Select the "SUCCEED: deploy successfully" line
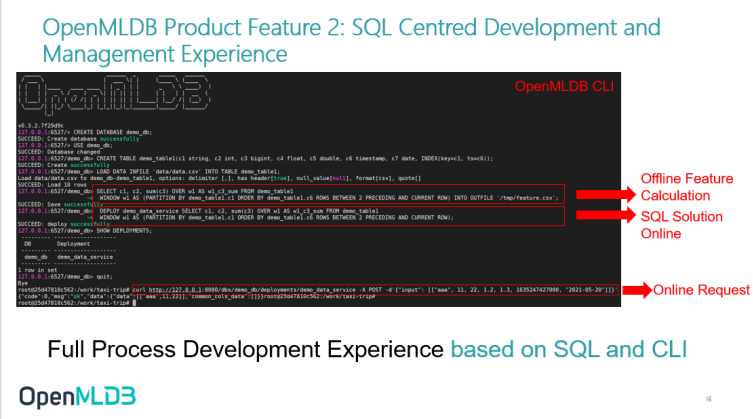The height and width of the screenshot is (419, 753). [x=64, y=224]
